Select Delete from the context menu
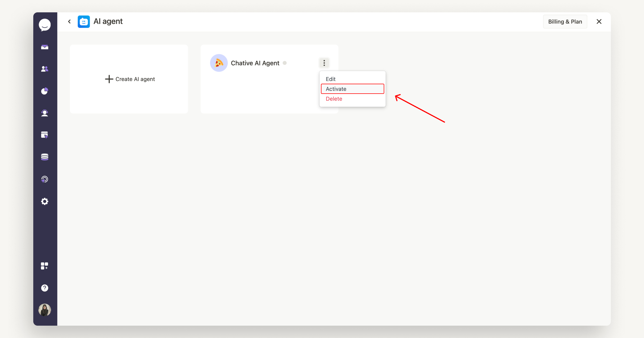The width and height of the screenshot is (644, 338). (334, 99)
